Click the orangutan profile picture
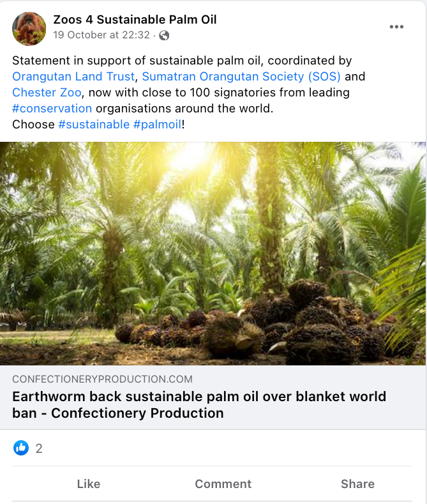Image resolution: width=427 pixels, height=504 pixels. pos(29,28)
